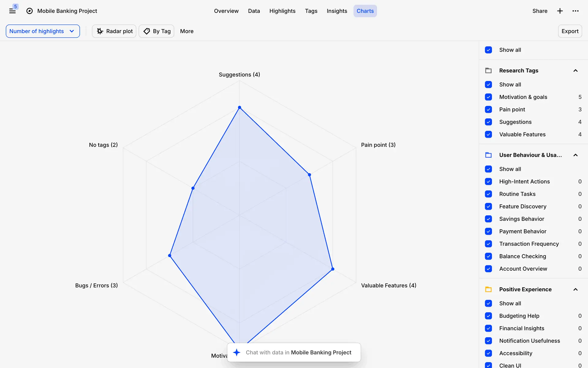The height and width of the screenshot is (368, 588).
Task: Uncheck the Budgeting Help checkbox
Action: pos(488,316)
